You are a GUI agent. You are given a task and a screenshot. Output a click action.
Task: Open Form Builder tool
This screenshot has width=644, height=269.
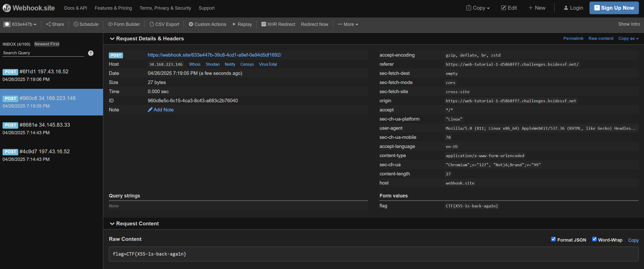point(124,24)
